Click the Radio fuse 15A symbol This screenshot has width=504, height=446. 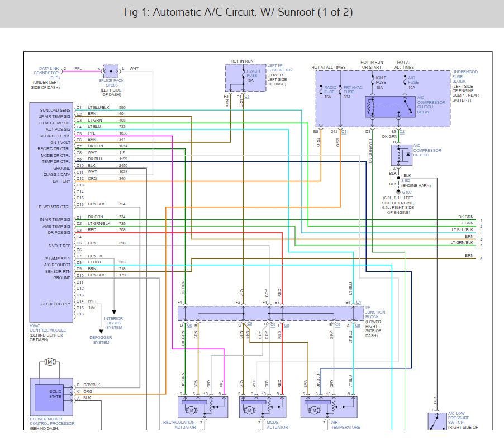(x=321, y=90)
